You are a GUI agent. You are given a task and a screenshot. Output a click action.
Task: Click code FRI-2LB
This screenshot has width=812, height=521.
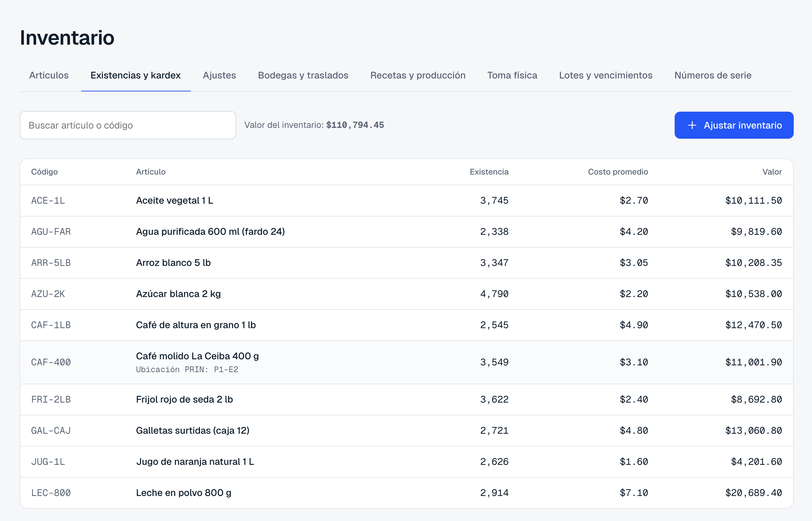coord(51,400)
